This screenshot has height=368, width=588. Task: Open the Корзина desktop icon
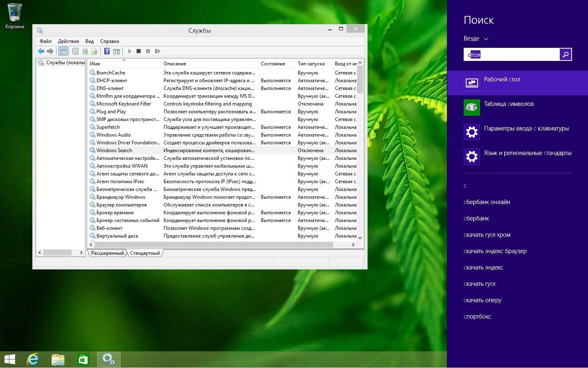tap(15, 16)
